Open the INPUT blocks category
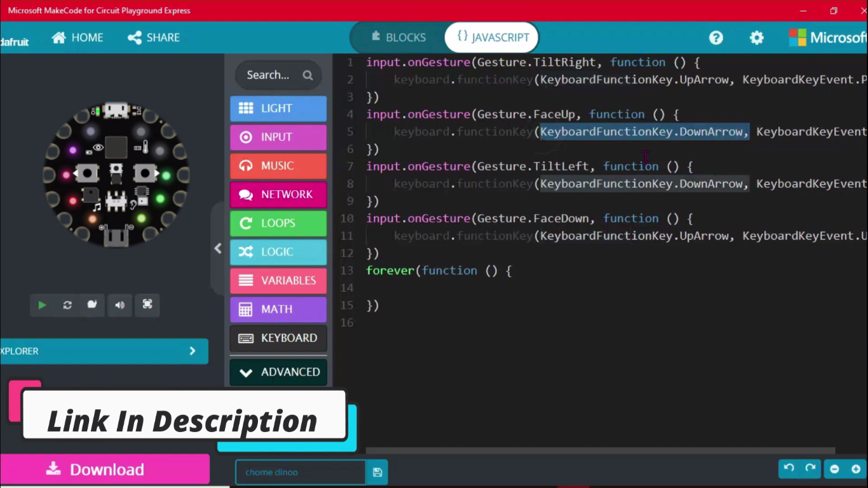868x488 pixels. (278, 137)
